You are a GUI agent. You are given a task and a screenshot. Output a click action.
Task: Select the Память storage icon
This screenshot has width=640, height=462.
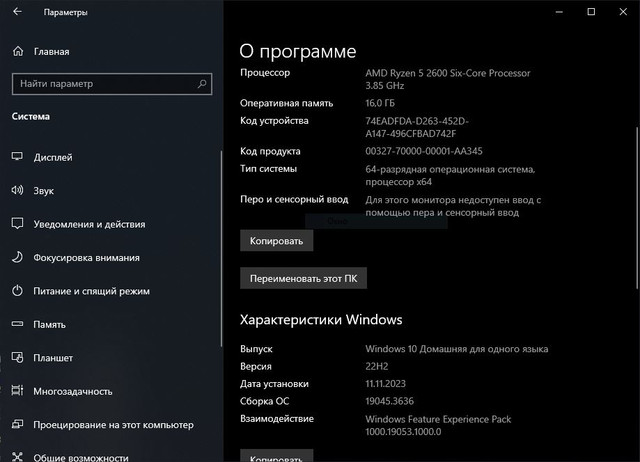pos(17,324)
